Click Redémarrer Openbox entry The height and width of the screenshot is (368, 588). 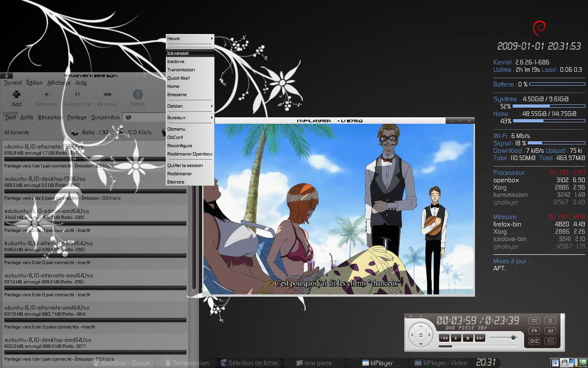point(190,154)
